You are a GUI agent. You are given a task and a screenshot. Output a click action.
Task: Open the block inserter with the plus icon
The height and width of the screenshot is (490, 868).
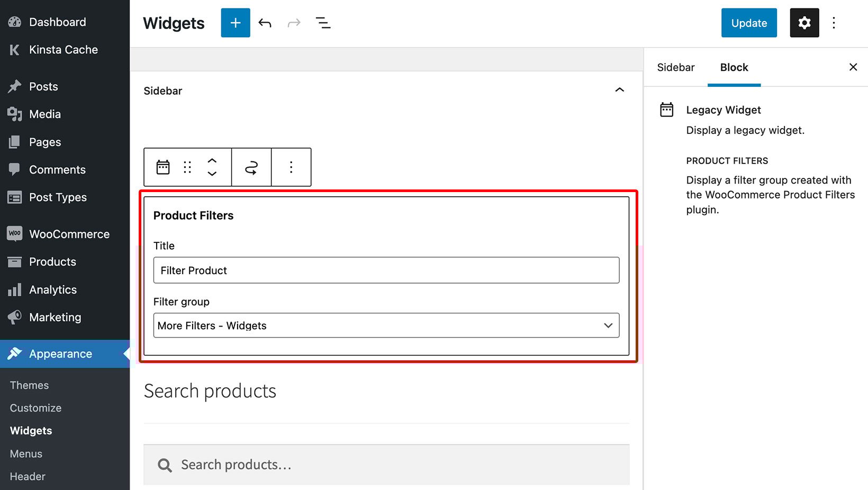[235, 23]
